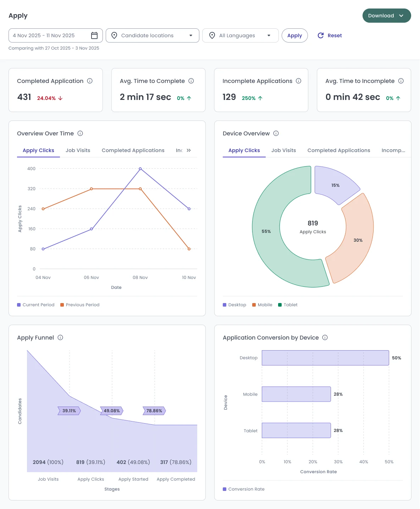This screenshot has width=420, height=509.
Task: Reset the filters
Action: coord(330,35)
